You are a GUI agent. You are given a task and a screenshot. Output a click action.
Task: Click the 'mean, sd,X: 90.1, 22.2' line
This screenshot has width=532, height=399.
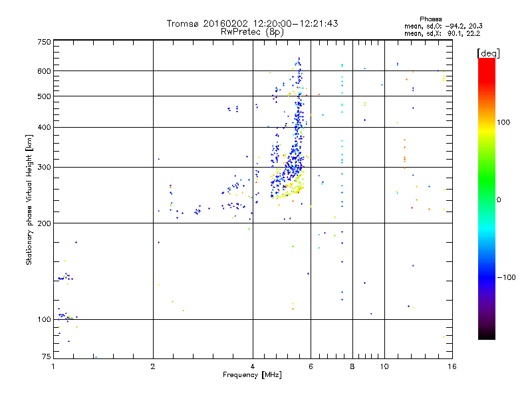(442, 33)
